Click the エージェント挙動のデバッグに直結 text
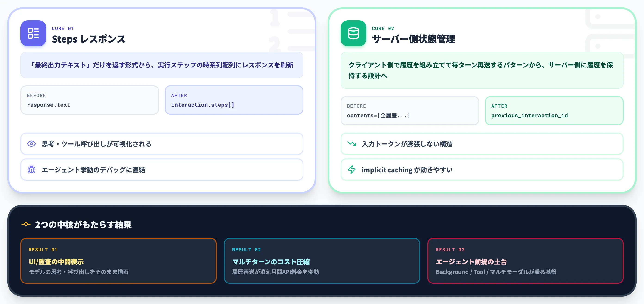644x304 pixels. point(93,170)
